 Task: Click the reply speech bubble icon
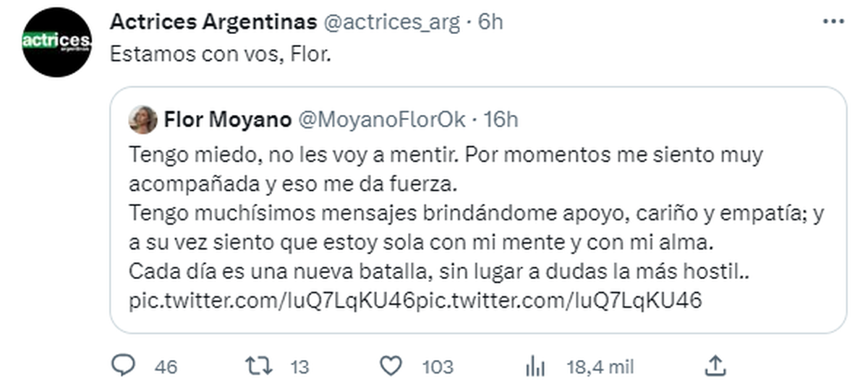(x=124, y=366)
